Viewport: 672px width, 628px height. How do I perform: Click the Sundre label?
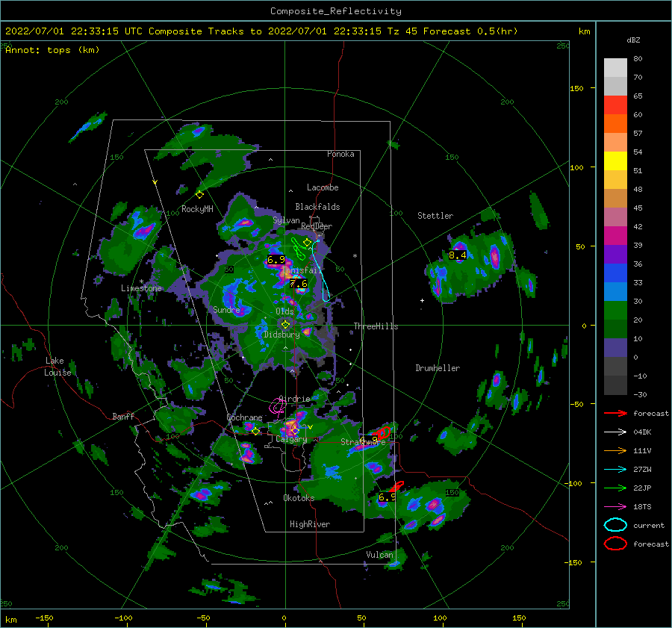pyautogui.click(x=226, y=309)
